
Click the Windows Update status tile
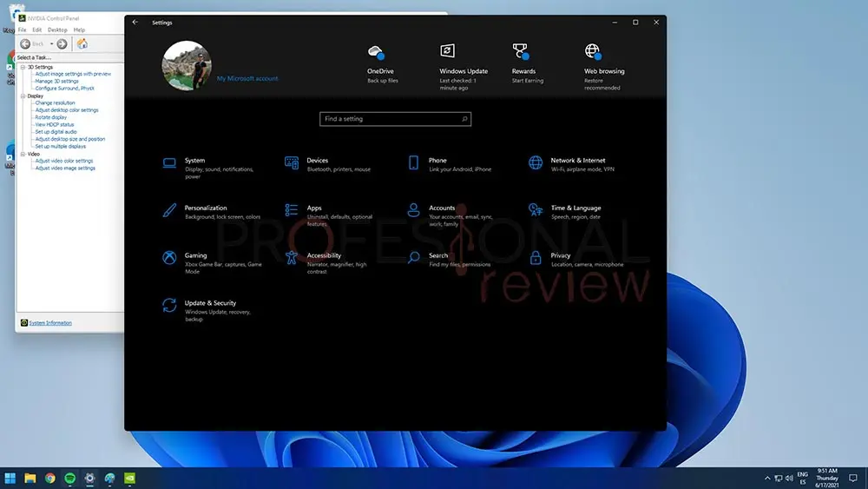tap(464, 67)
